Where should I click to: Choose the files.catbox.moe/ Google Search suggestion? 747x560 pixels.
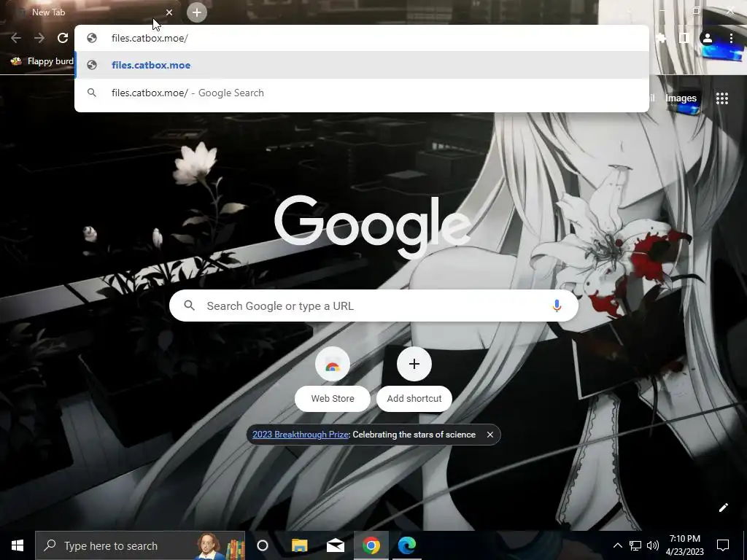point(362,93)
